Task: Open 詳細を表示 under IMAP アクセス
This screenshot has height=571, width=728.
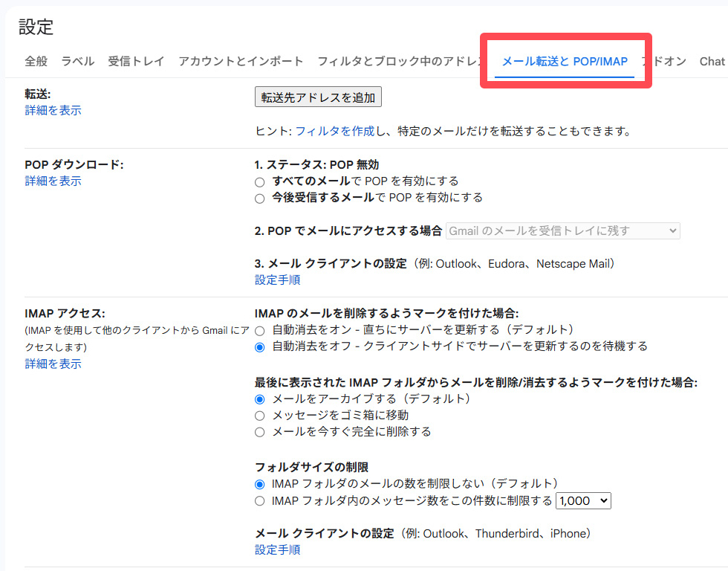Action: click(x=53, y=364)
